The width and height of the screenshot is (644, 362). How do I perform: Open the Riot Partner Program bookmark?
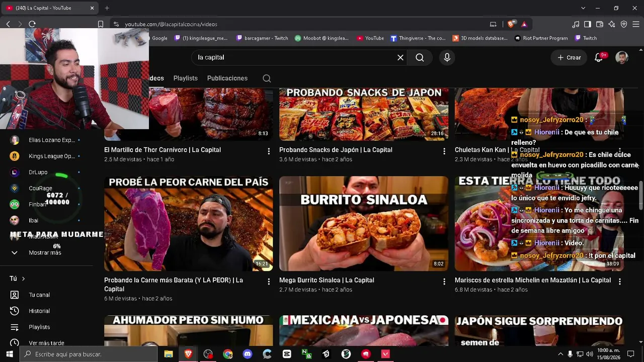click(x=541, y=38)
